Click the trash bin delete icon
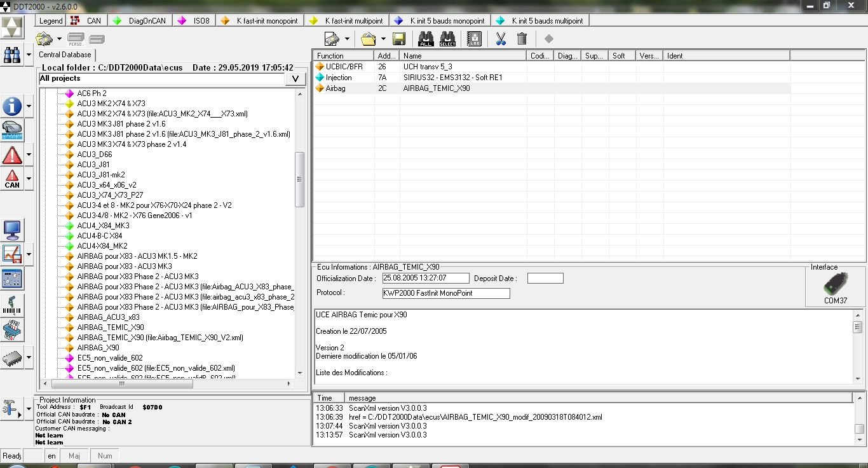Image resolution: width=868 pixels, height=468 pixels. 522,39
